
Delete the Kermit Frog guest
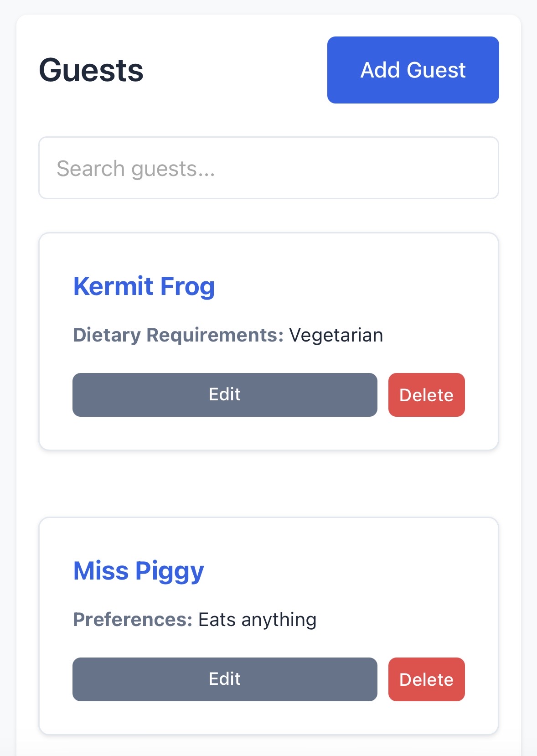(426, 395)
